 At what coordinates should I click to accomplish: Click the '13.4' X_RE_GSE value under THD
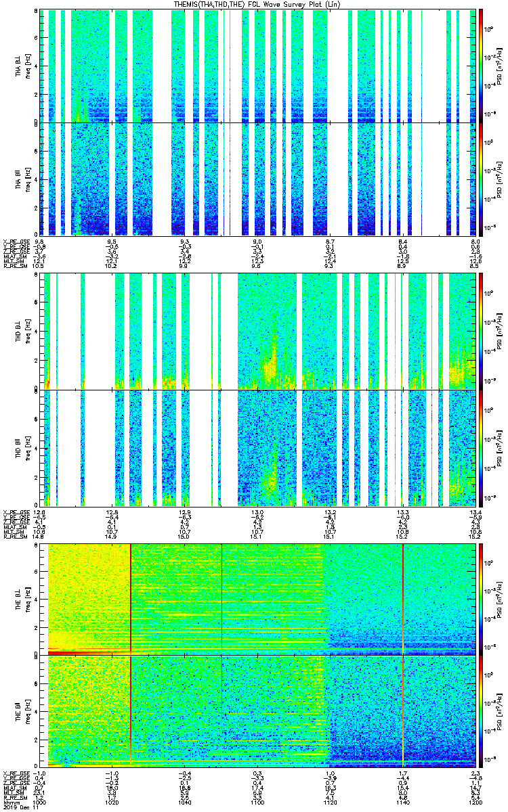pos(475,512)
